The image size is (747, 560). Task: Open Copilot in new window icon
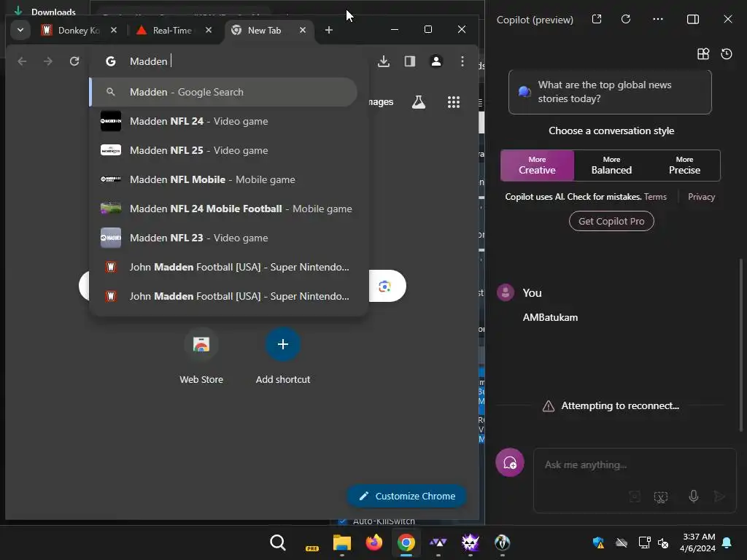(x=597, y=19)
